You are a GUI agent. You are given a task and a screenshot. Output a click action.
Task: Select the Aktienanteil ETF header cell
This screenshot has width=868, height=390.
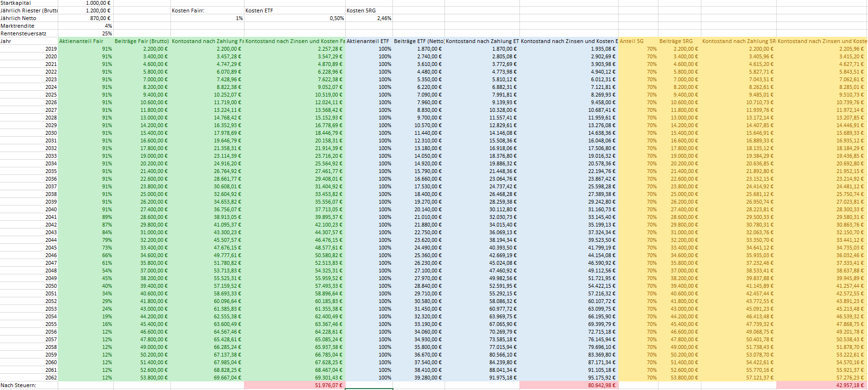tap(368, 41)
